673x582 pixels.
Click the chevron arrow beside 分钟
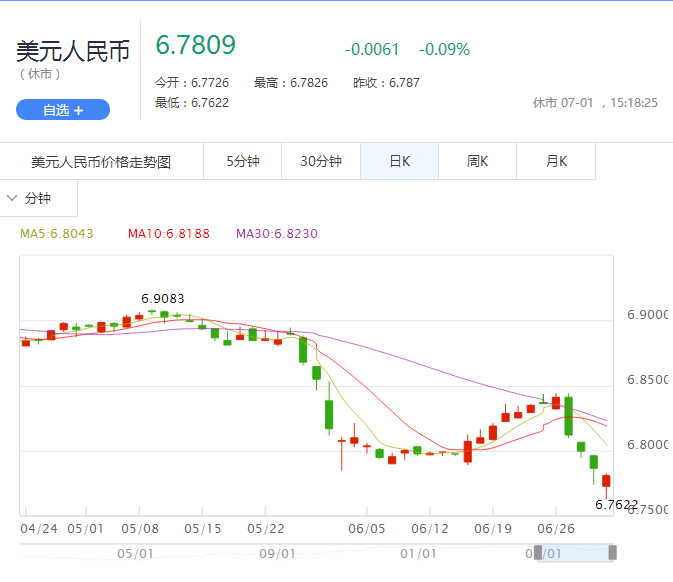(13, 198)
